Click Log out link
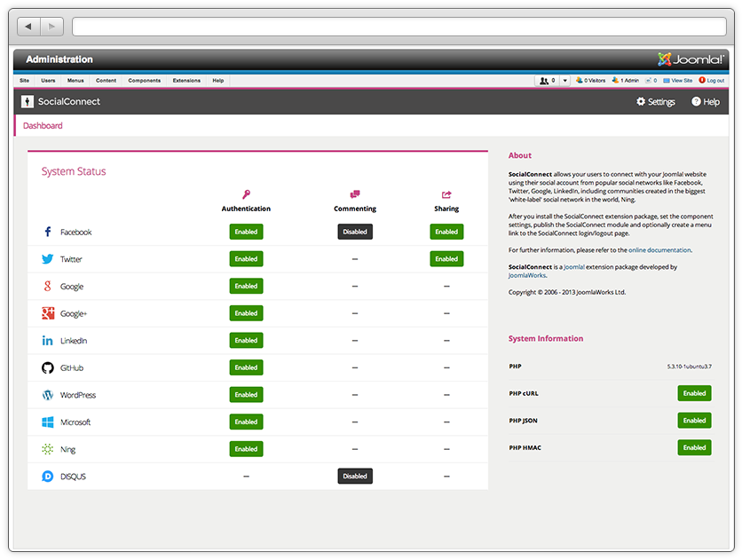 (712, 81)
